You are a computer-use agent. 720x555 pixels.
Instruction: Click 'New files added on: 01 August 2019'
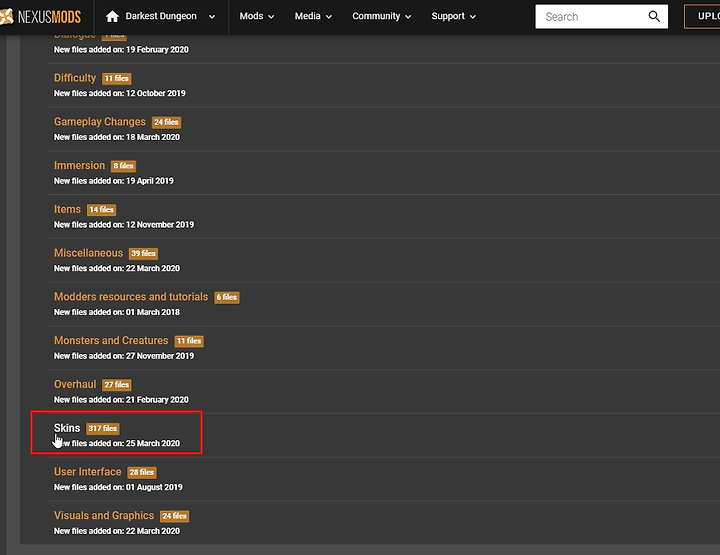click(x=118, y=487)
